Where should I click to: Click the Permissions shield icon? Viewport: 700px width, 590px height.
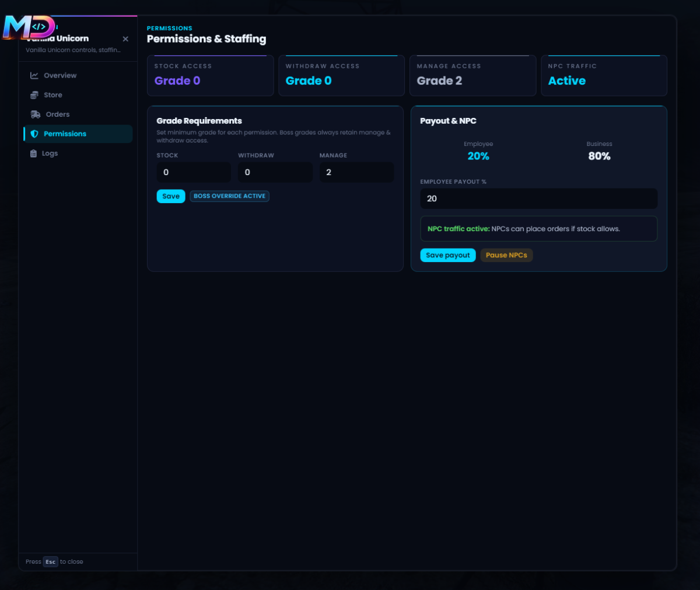[x=34, y=134]
